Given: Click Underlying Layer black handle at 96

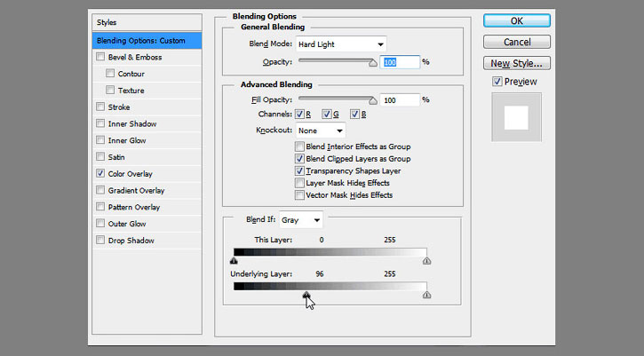Looking at the screenshot, I should [x=306, y=295].
